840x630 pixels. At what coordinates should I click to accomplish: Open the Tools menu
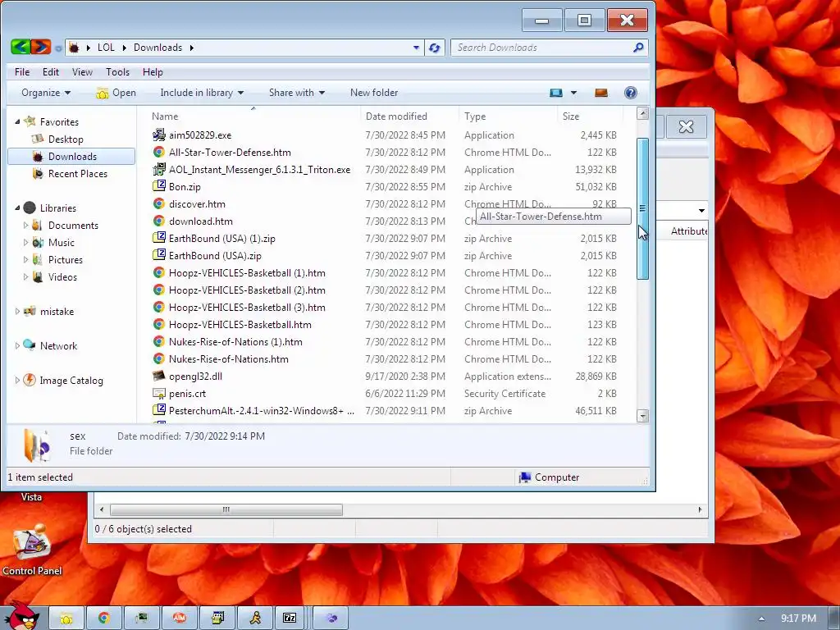[x=117, y=72]
